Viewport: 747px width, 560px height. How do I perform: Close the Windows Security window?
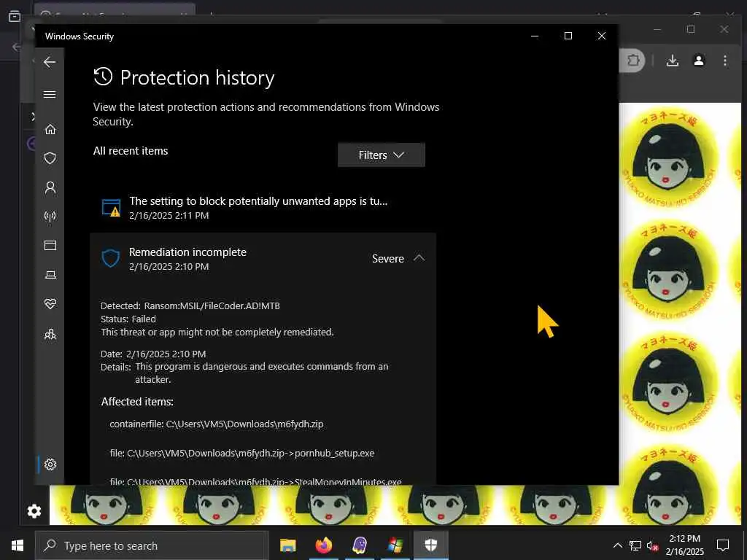602,36
